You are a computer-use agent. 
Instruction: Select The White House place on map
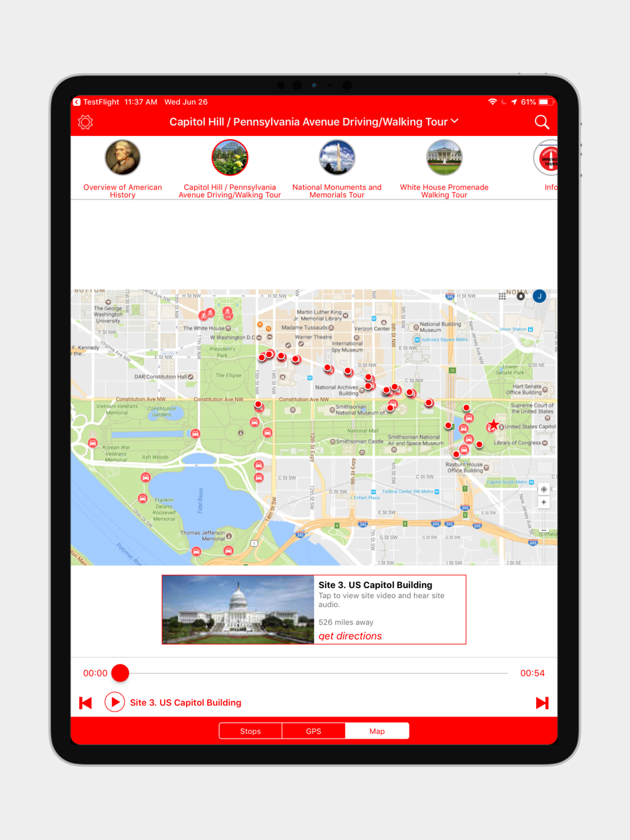[228, 328]
